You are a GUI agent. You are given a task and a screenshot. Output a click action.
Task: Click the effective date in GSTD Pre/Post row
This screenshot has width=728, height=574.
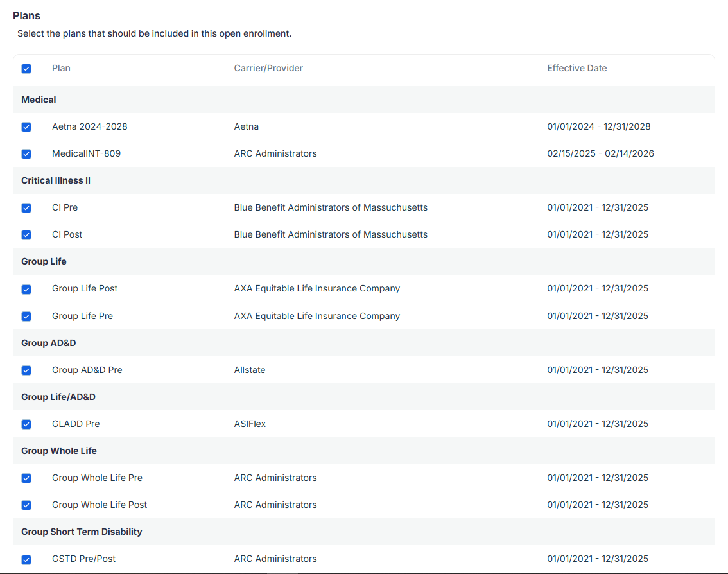pyautogui.click(x=598, y=559)
